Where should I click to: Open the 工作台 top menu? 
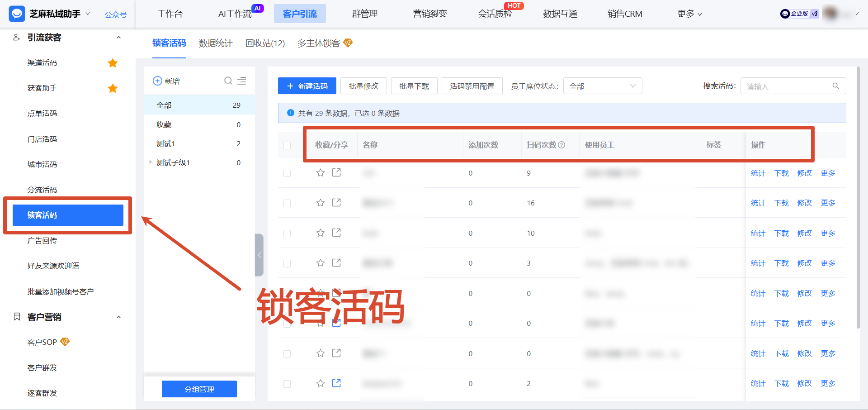(170, 14)
